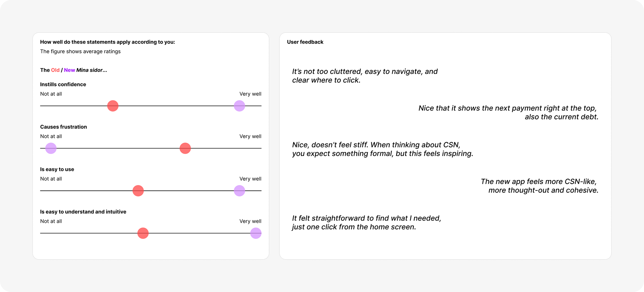This screenshot has width=644, height=292.
Task: Click the quote 'The new app feels more CSN-like'
Action: pos(539,186)
